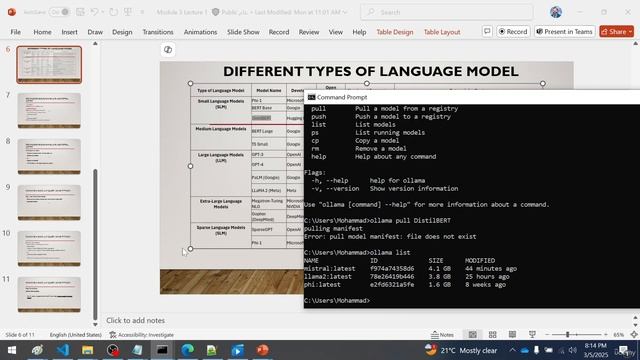Select slide 9 thumbnail
Image resolution: width=640 pixels, height=360 pixels.
(x=49, y=202)
